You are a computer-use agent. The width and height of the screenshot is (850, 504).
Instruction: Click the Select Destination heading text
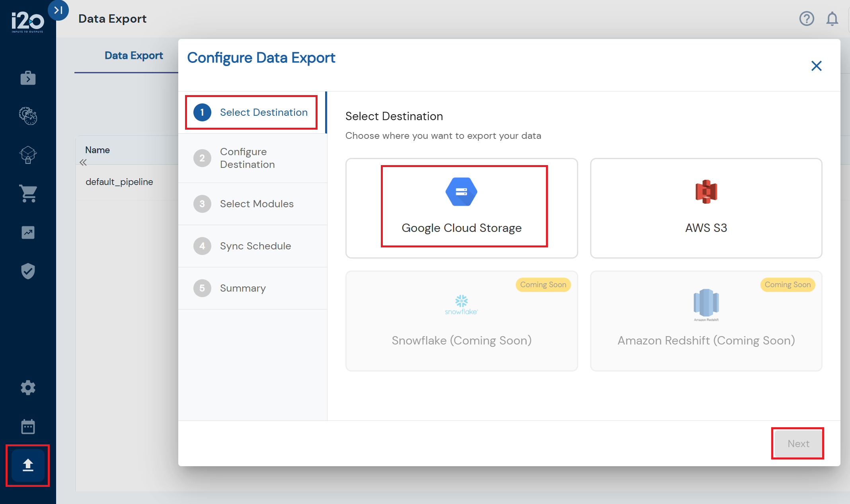pos(394,116)
